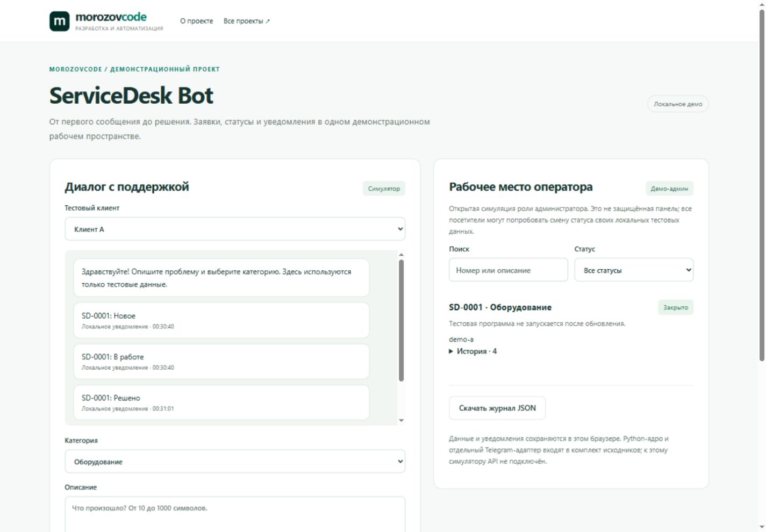Click the 'SD-0001: Решено' notification message
This screenshot has width=766, height=532.
[221, 402]
